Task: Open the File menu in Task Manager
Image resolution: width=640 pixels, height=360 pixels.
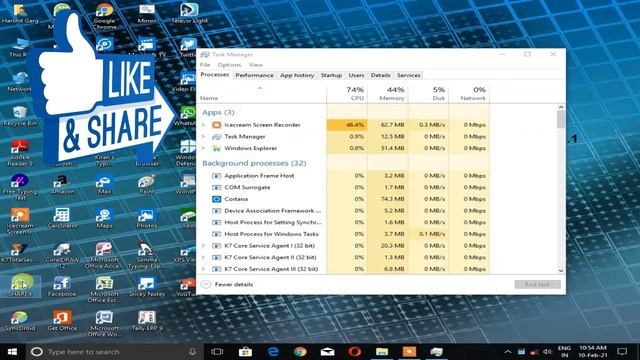Action: [x=205, y=65]
